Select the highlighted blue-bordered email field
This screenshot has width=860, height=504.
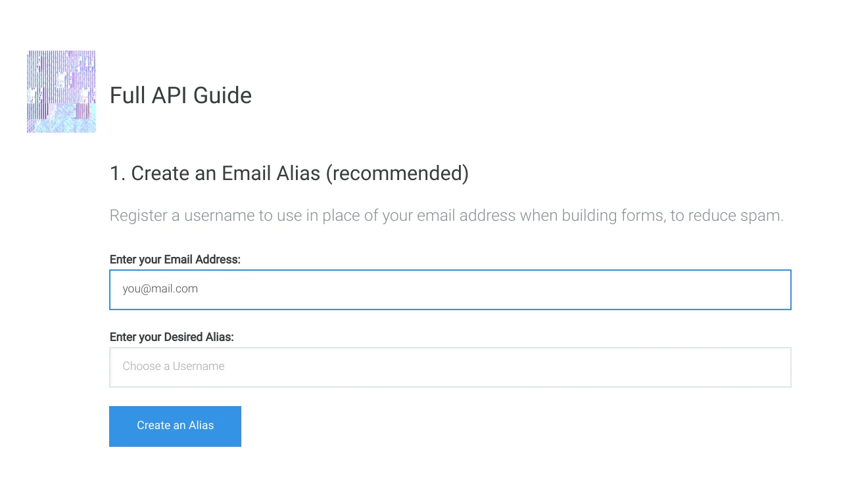click(450, 289)
